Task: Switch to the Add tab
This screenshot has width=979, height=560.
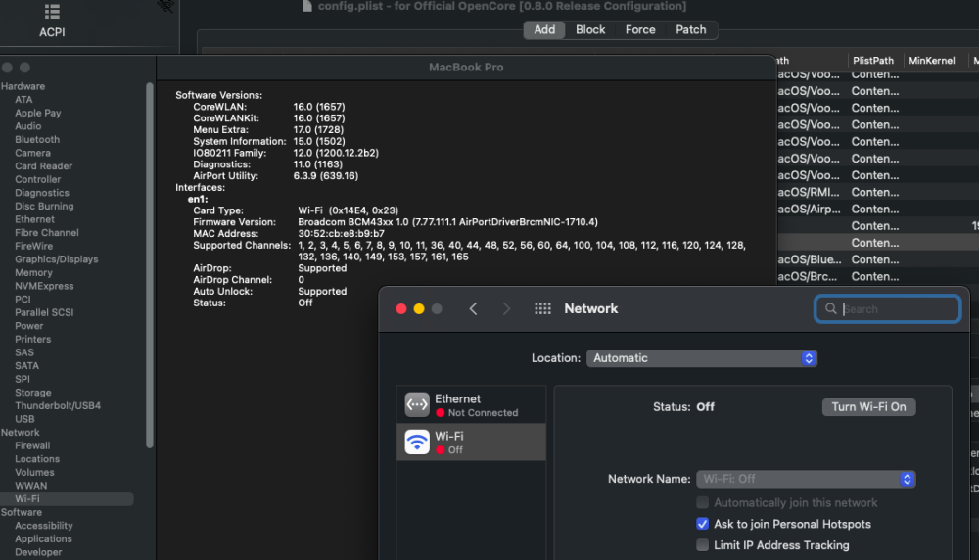Action: click(x=544, y=30)
